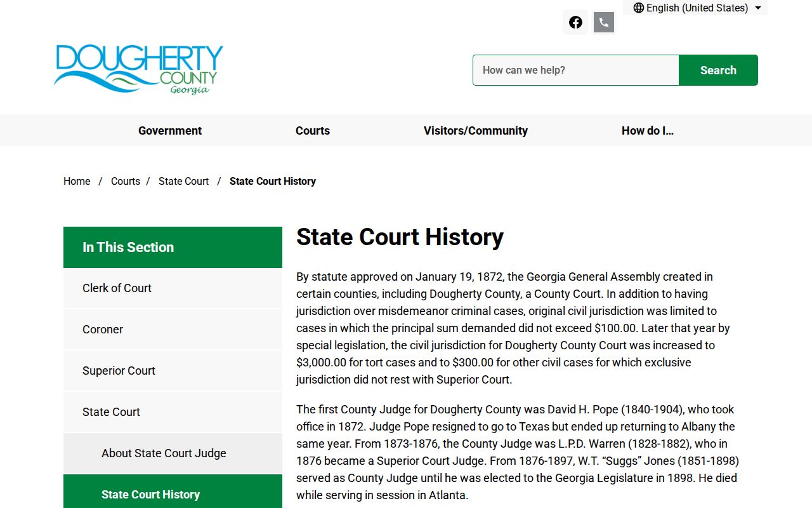
Task: Open the Courts menu
Action: click(313, 130)
